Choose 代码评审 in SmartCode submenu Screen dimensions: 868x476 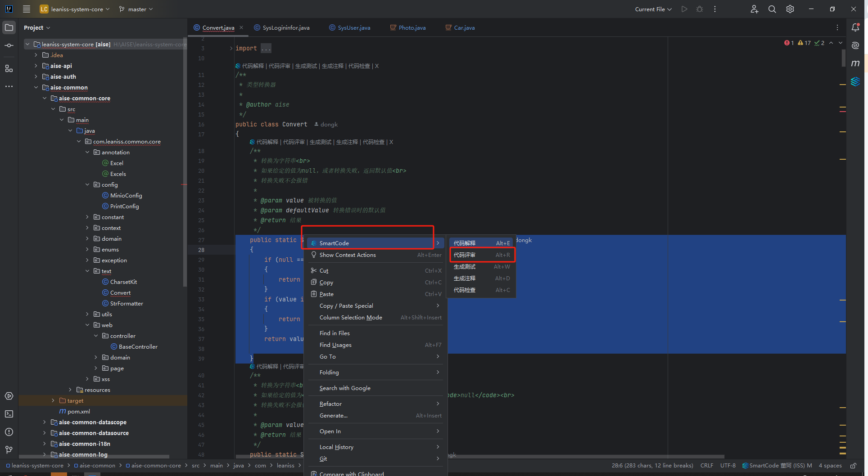click(x=482, y=255)
